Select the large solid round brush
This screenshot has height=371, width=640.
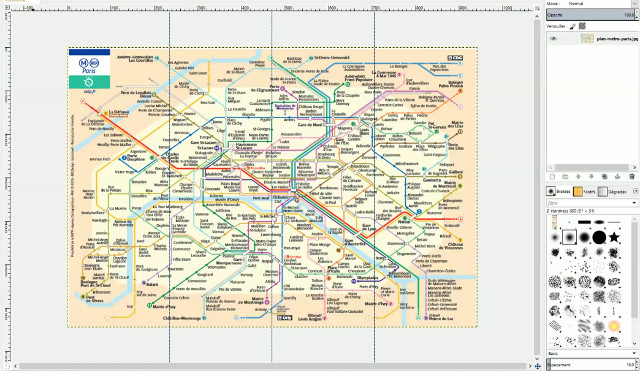(599, 237)
